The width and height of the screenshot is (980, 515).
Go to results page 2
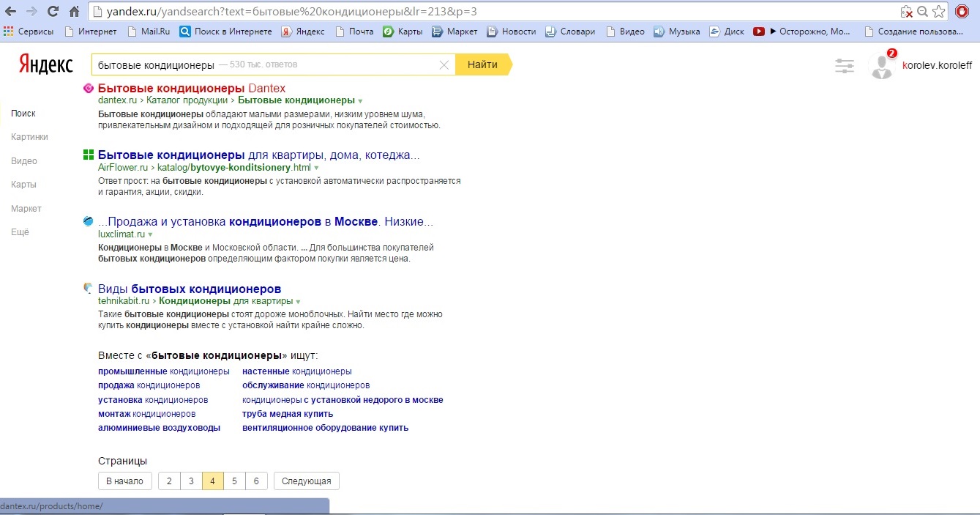pyautogui.click(x=169, y=481)
